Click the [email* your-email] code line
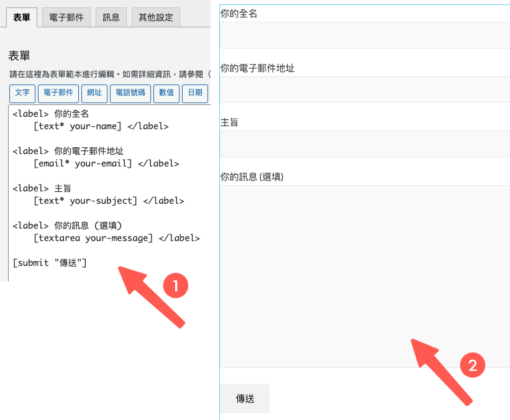This screenshot has width=510, height=420. coord(106,163)
